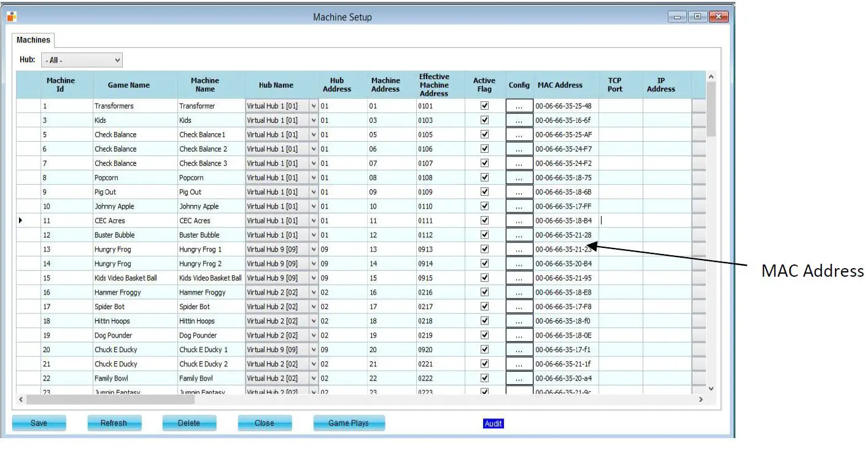
Task: Disable Active Flag for Hammer Froggy
Action: point(484,293)
